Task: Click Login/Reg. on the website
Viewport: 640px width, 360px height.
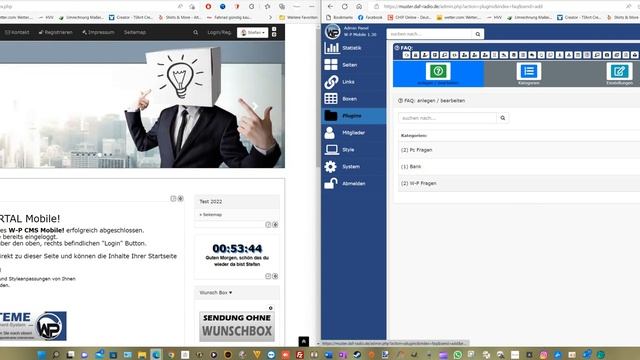Action: [x=219, y=32]
